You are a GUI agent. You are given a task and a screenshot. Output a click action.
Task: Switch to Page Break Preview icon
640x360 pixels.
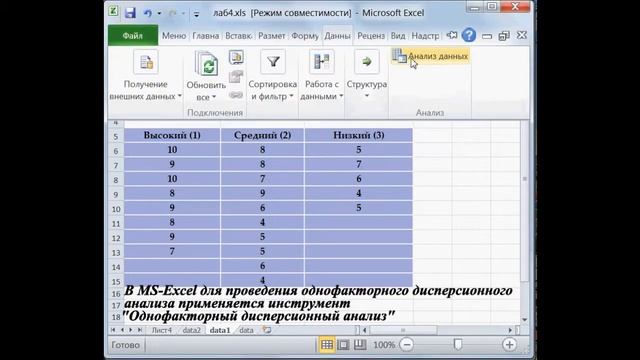pos(360,345)
